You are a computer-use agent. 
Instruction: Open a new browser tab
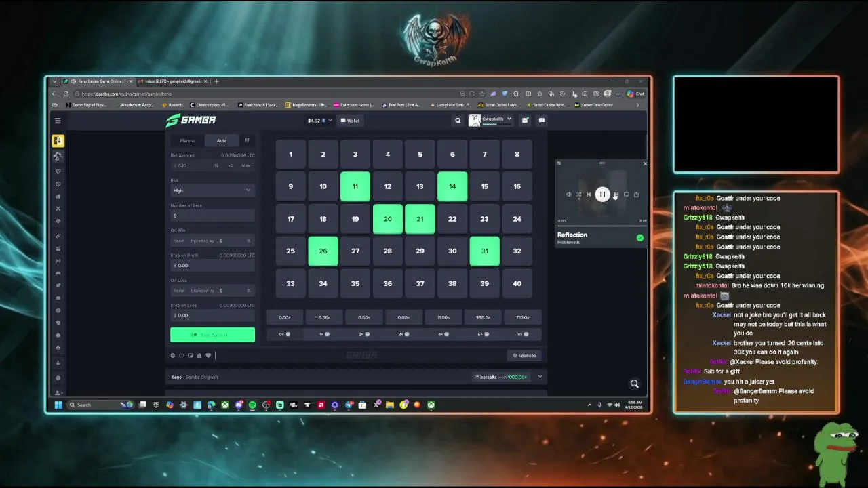coord(216,81)
